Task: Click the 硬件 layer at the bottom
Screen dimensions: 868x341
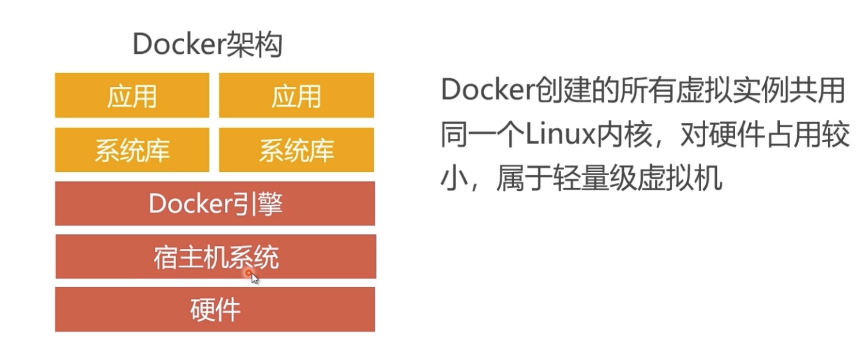Action: (x=215, y=309)
